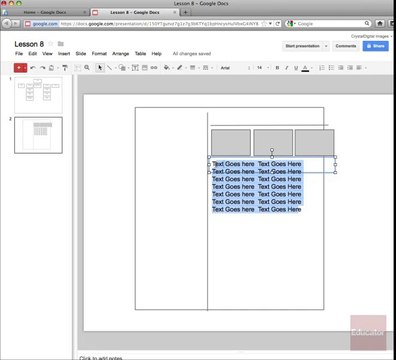
Task: Increase the text indent
Action: (350, 68)
